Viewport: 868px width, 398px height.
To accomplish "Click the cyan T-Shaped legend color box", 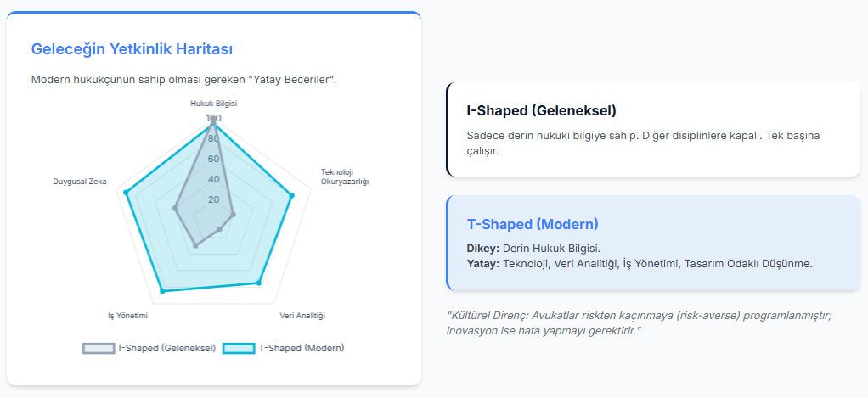I will pyautogui.click(x=239, y=348).
